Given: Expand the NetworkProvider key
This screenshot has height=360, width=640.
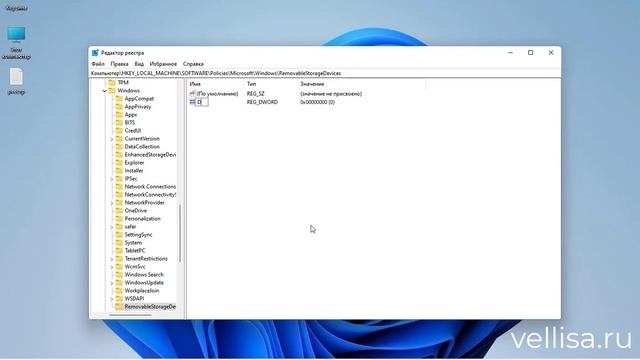Looking at the screenshot, I should click(112, 203).
